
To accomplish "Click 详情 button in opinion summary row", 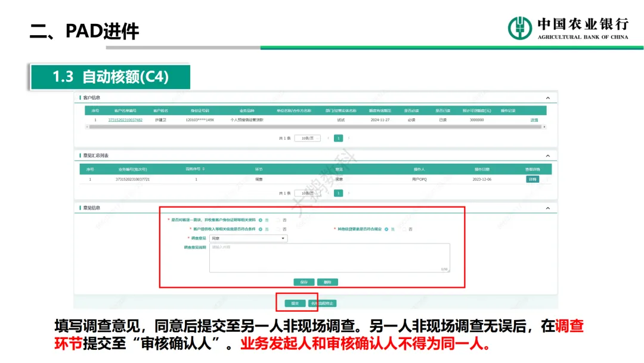I will pos(532,179).
